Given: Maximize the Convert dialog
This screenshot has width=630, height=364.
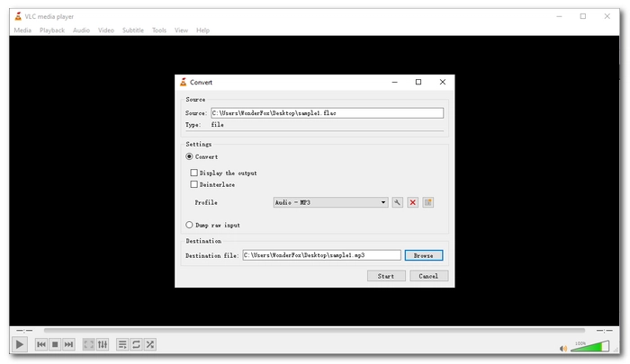Looking at the screenshot, I should (x=418, y=82).
